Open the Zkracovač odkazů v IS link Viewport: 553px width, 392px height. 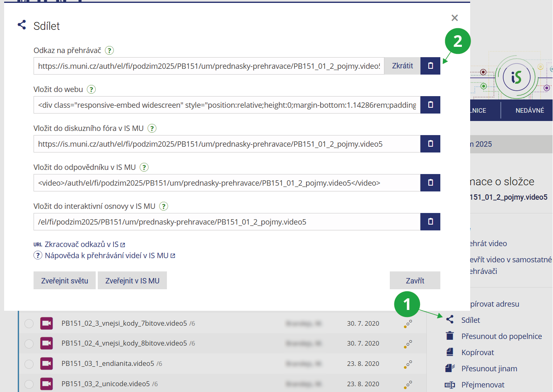[81, 244]
